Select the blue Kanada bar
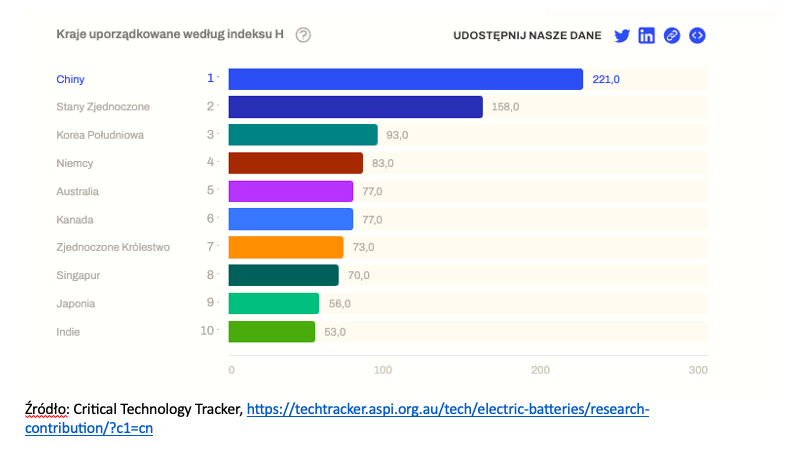This screenshot has height=456, width=786. pyautogui.click(x=291, y=219)
